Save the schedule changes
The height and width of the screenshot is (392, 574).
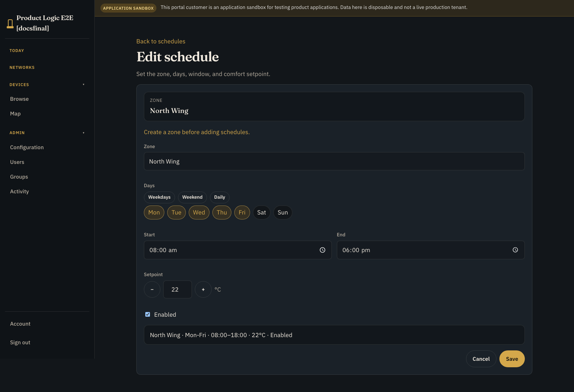click(x=512, y=359)
